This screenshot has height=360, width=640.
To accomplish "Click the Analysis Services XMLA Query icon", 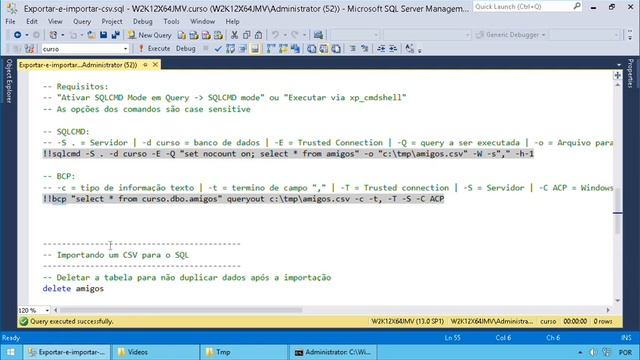I will click(x=218, y=36).
